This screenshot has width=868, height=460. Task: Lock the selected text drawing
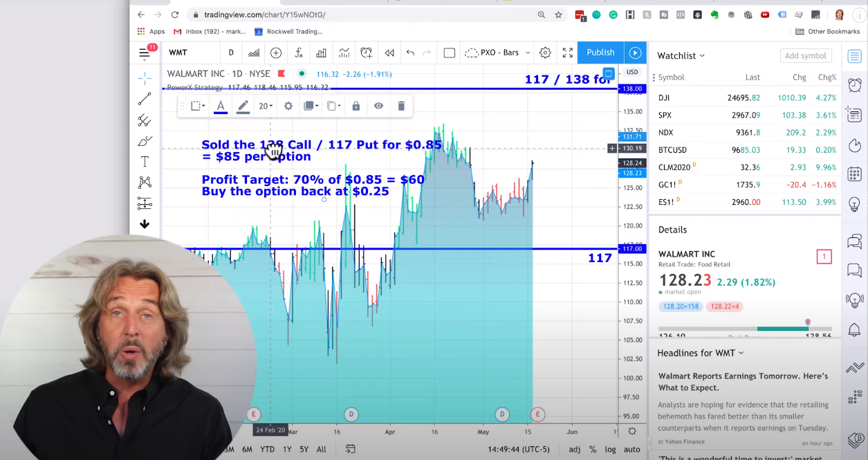(355, 106)
